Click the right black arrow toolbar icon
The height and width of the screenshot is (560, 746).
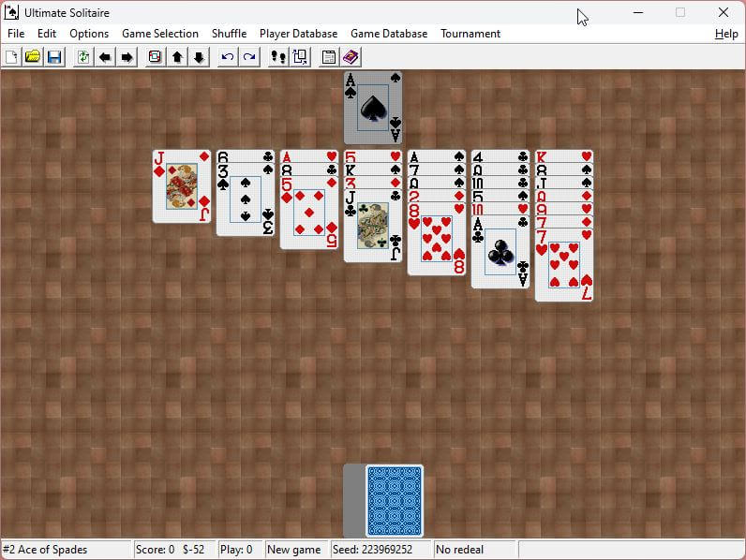(x=127, y=57)
